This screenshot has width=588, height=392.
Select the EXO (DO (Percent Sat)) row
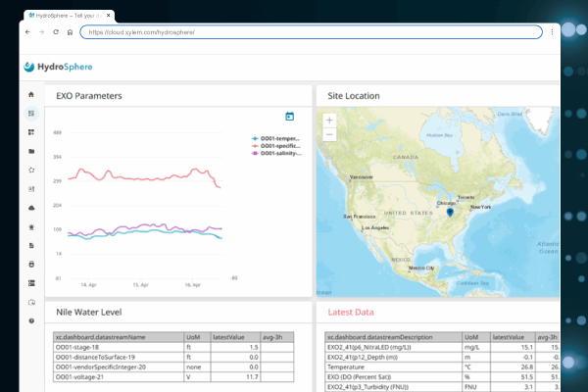[443, 377]
